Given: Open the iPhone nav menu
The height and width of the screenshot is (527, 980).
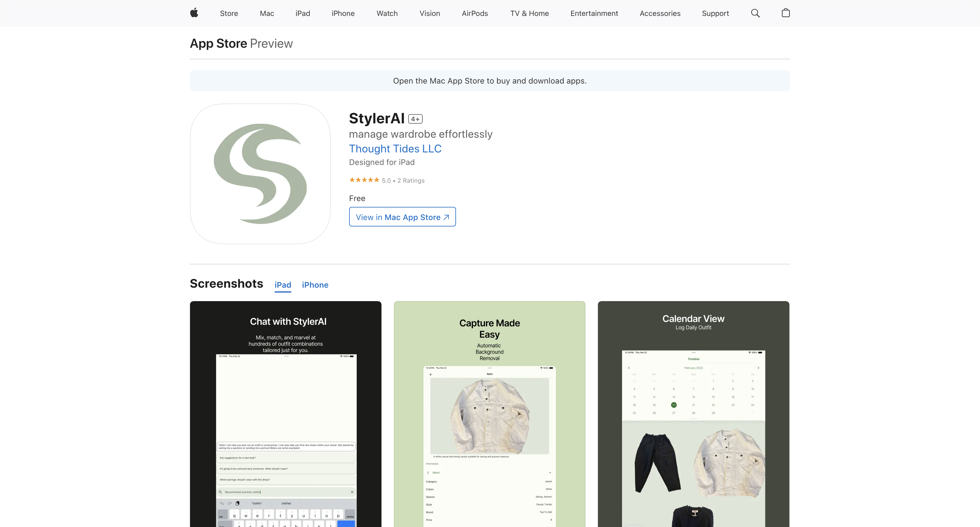Looking at the screenshot, I should click(x=343, y=13).
